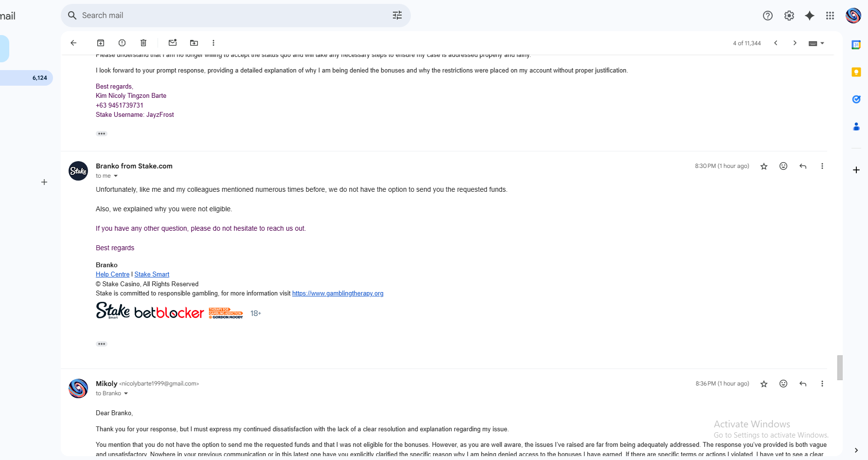Viewport: 868px width, 460px height.
Task: Show trimmed content under JayzFrost signature
Action: 102,133
